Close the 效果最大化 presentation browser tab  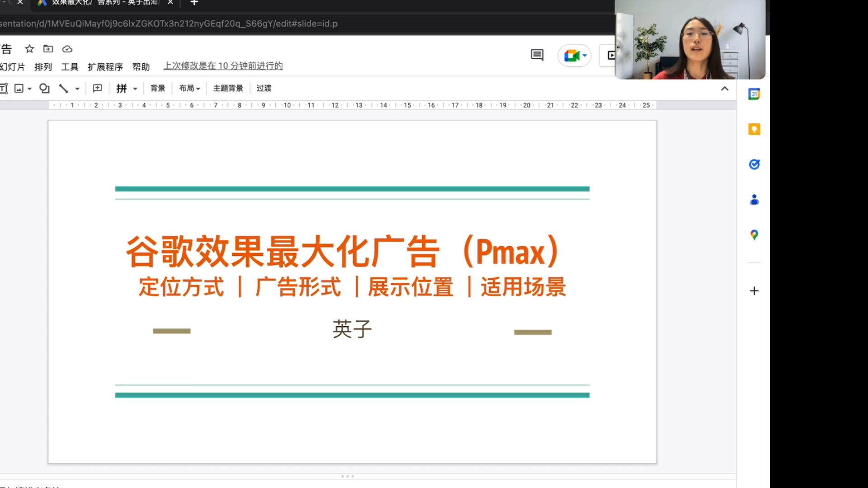tap(170, 2)
